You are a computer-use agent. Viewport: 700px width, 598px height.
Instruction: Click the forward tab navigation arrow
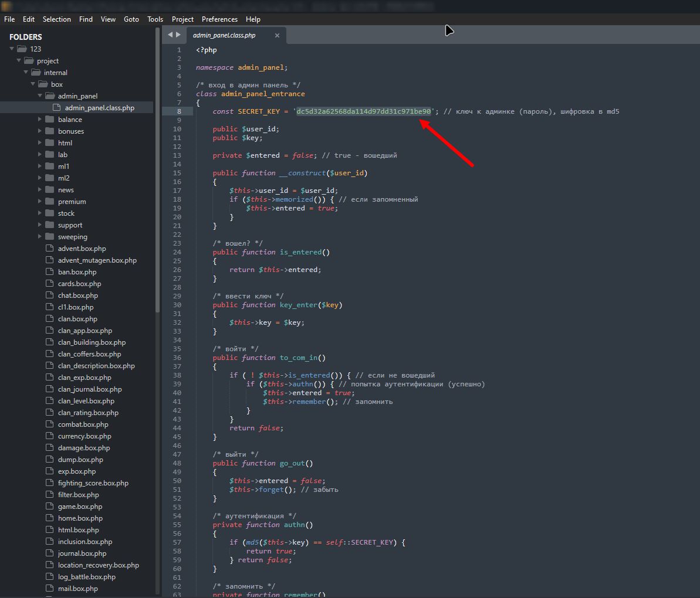pyautogui.click(x=178, y=35)
